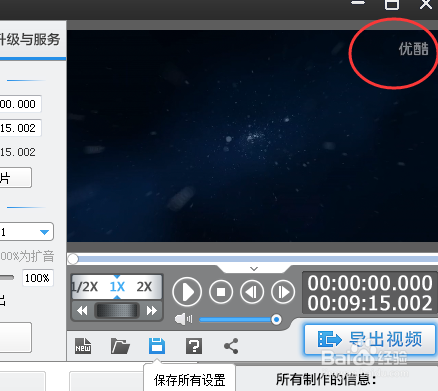Viewport: 438px width, 391px height.
Task: Collapse the panel with the chevron down
Action: point(254,269)
